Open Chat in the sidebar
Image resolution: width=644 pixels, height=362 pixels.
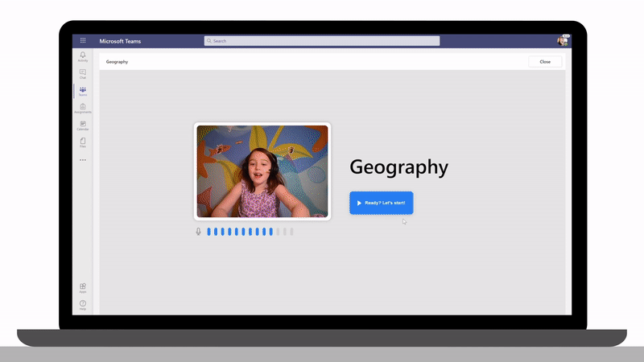point(83,74)
